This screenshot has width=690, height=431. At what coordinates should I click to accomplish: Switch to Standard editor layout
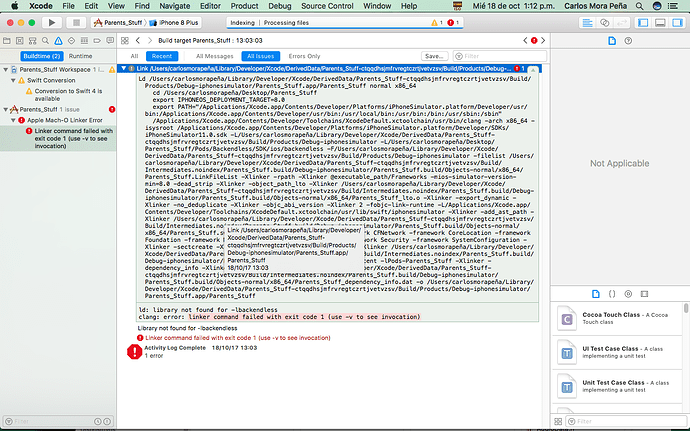[587, 23]
